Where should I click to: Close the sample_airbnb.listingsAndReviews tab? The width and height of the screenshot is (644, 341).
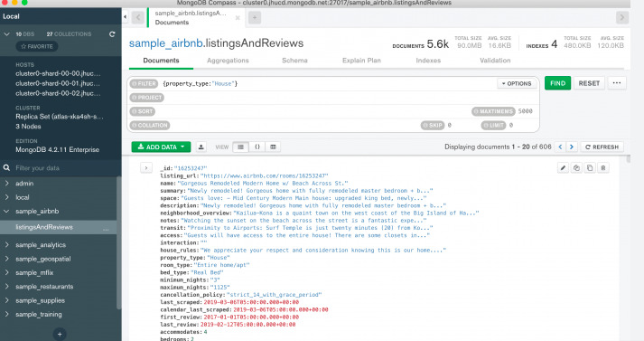tap(238, 18)
